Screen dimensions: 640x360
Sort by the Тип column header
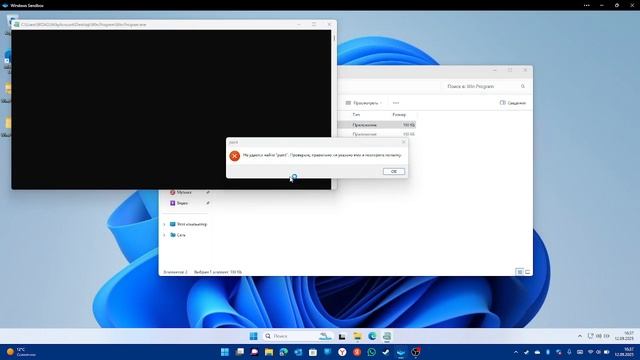pyautogui.click(x=356, y=115)
